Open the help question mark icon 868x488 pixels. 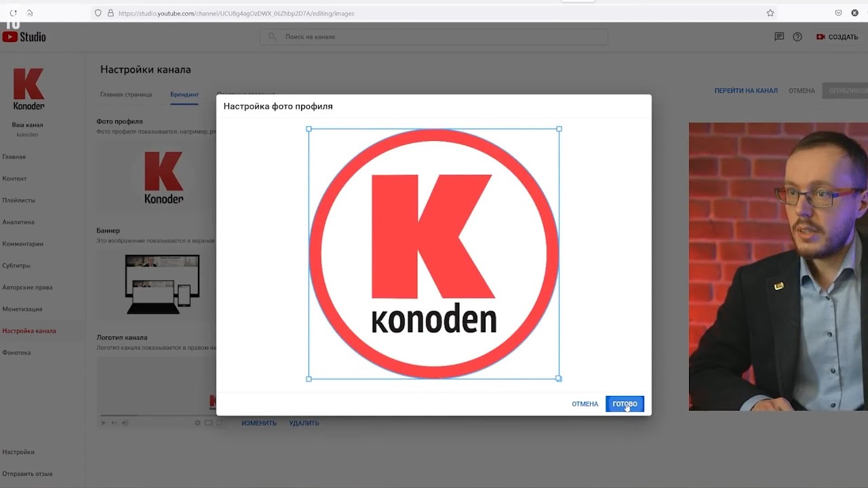[797, 37]
